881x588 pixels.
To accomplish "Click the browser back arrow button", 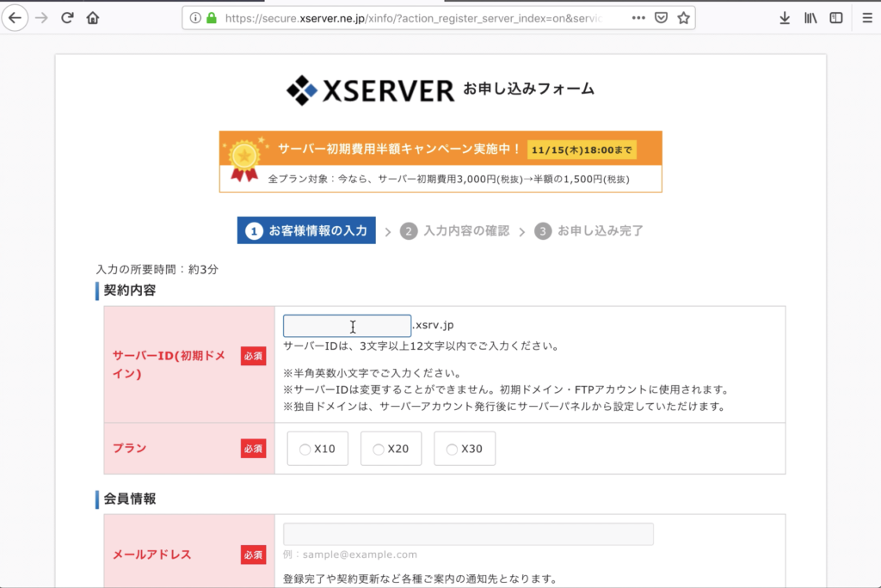I will 15,17.
